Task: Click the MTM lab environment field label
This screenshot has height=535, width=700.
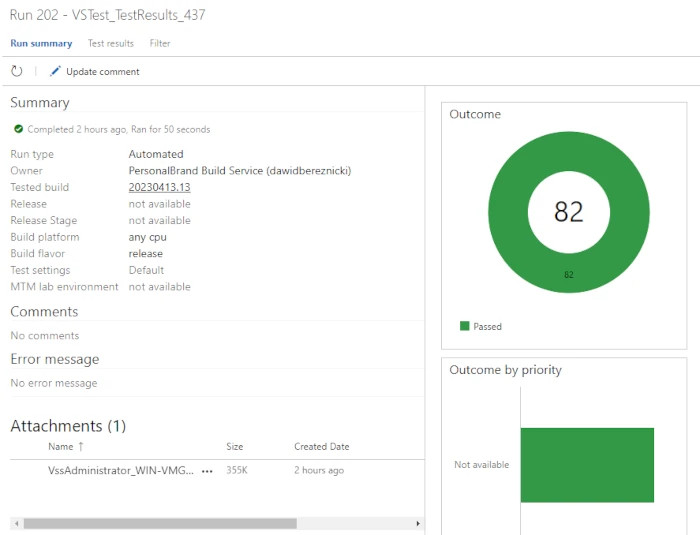Action: (64, 287)
